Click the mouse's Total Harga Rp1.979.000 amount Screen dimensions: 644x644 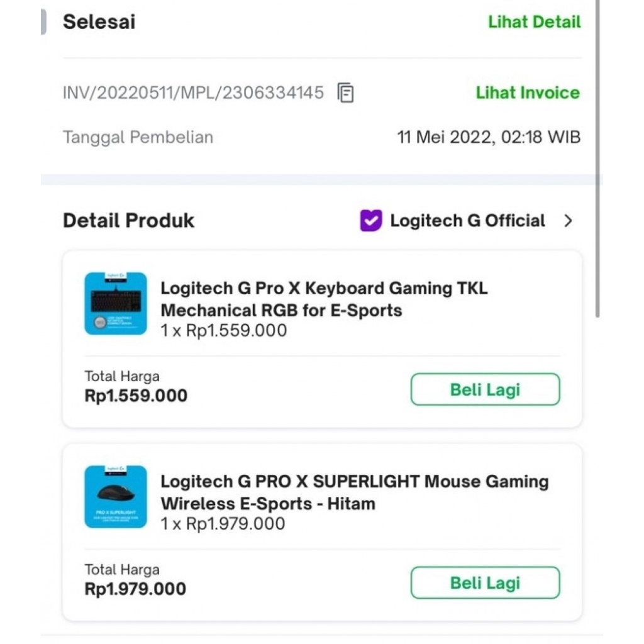click(x=135, y=589)
